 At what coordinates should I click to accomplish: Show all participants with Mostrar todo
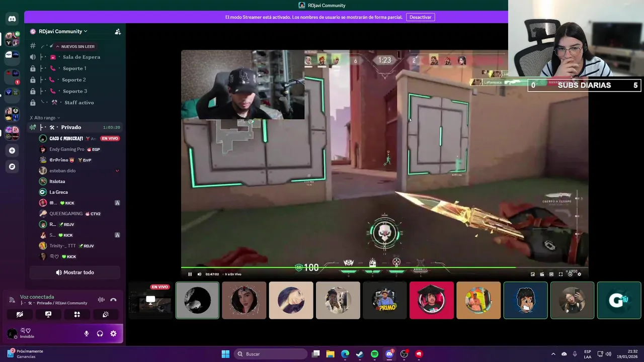coord(74,273)
